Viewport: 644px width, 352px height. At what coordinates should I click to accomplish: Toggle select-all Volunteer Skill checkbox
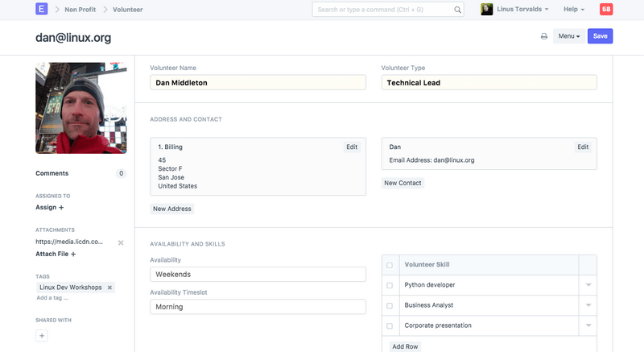pos(390,265)
